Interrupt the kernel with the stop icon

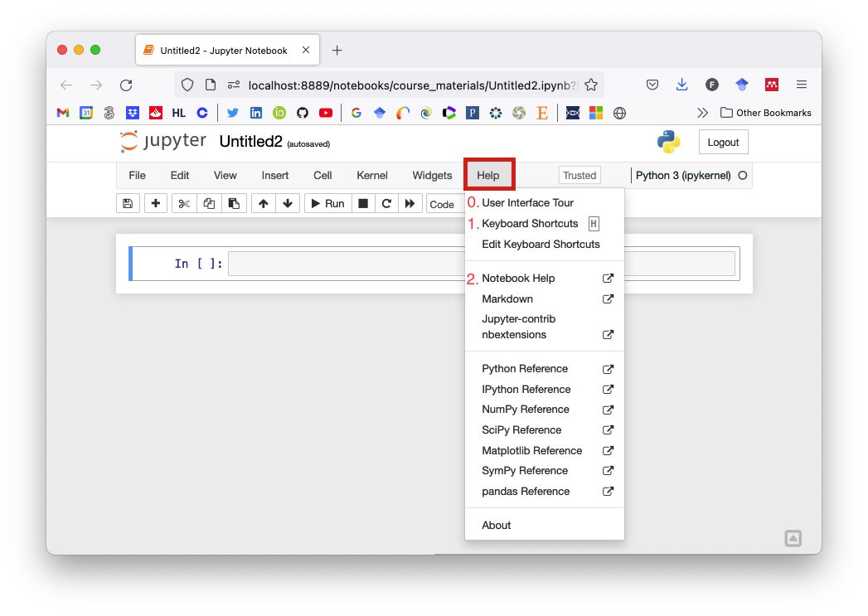click(x=363, y=204)
